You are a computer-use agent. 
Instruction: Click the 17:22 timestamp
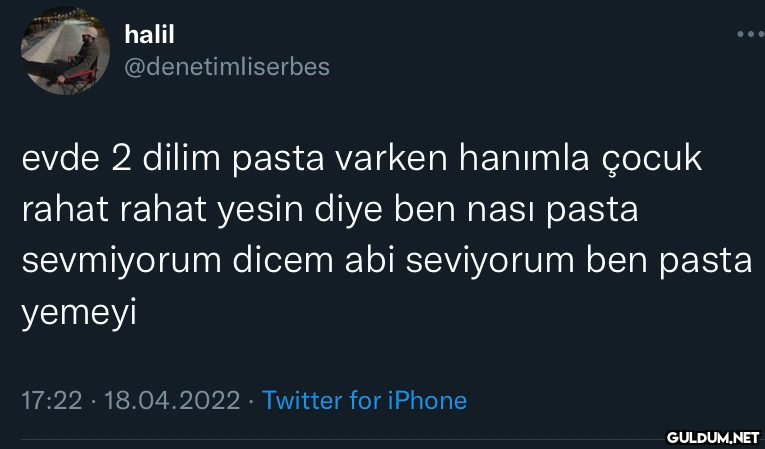click(51, 401)
